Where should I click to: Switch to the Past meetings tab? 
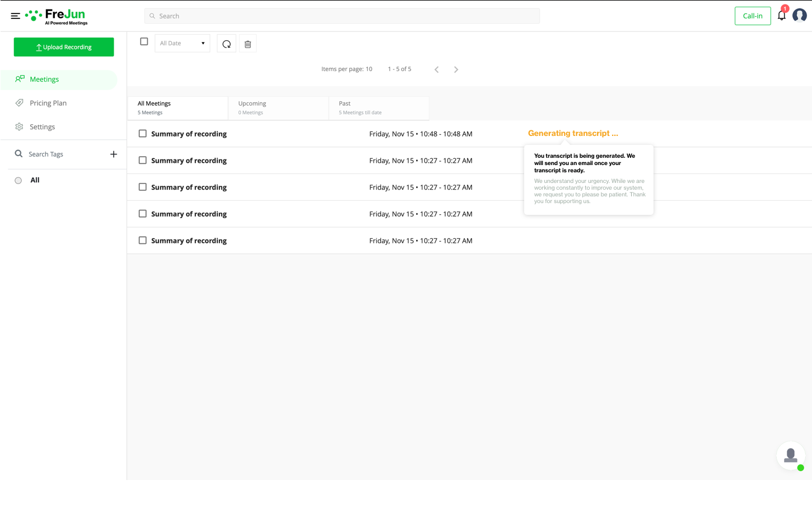tap(379, 108)
